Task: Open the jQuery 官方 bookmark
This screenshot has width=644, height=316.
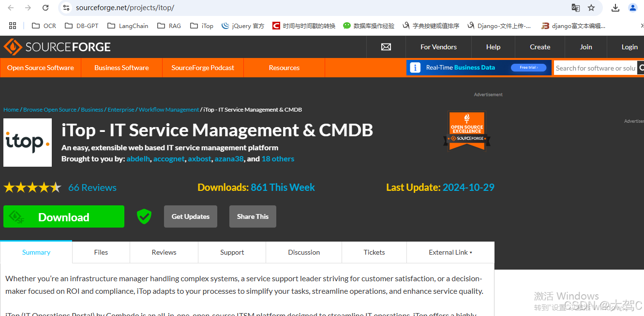Action: click(243, 26)
